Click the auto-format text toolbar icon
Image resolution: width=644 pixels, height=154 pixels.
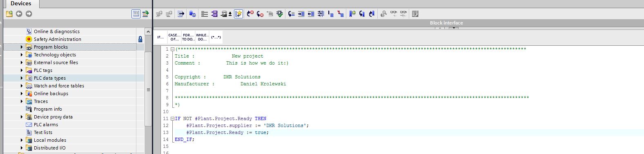pyautogui.click(x=321, y=14)
